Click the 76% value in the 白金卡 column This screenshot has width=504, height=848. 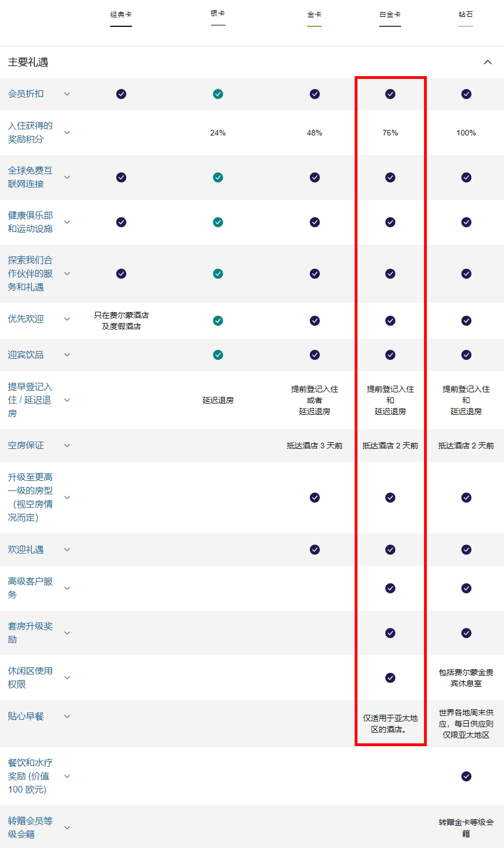(x=390, y=133)
